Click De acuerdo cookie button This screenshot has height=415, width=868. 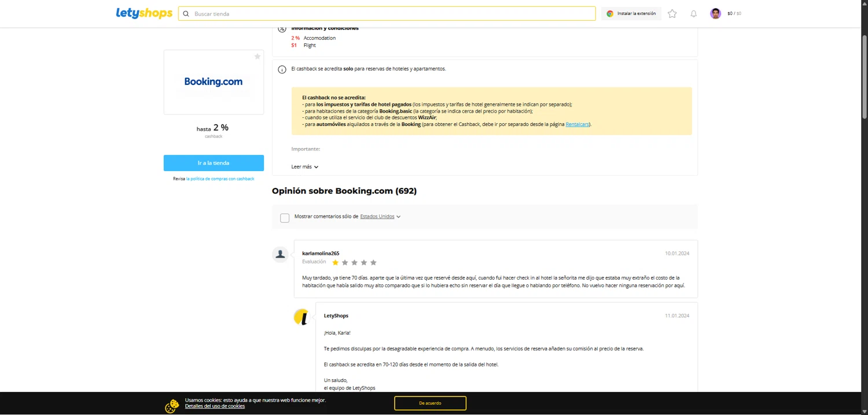(x=430, y=403)
